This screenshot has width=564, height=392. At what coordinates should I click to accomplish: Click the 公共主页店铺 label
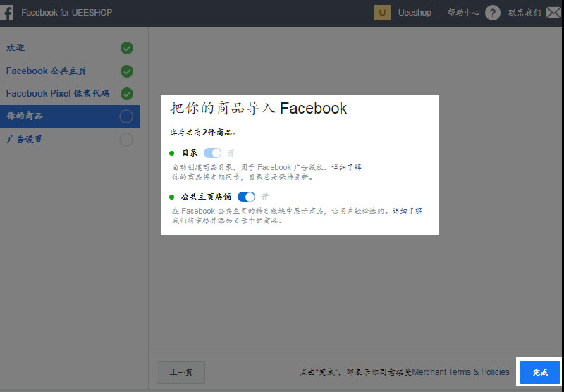point(206,197)
